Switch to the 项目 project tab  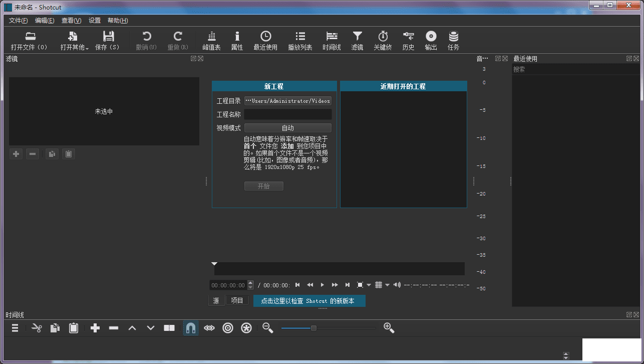click(x=237, y=301)
